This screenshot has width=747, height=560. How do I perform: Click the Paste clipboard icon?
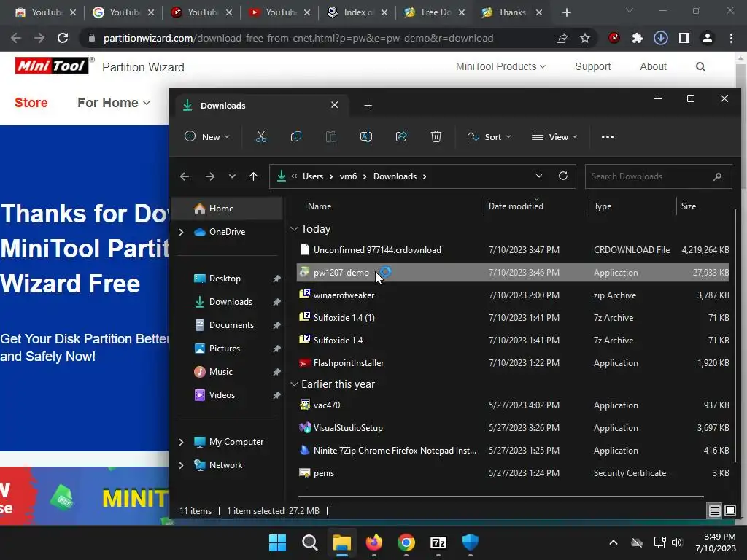[331, 137]
